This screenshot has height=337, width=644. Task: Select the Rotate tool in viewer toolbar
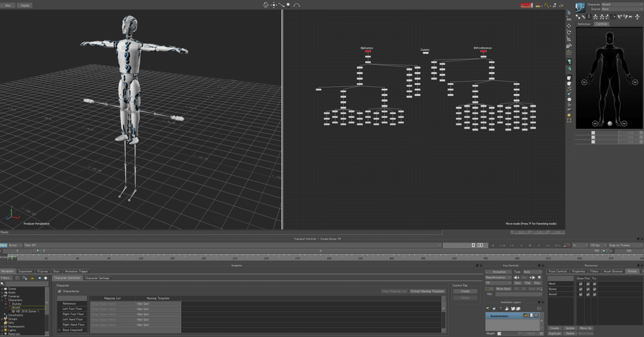click(569, 32)
